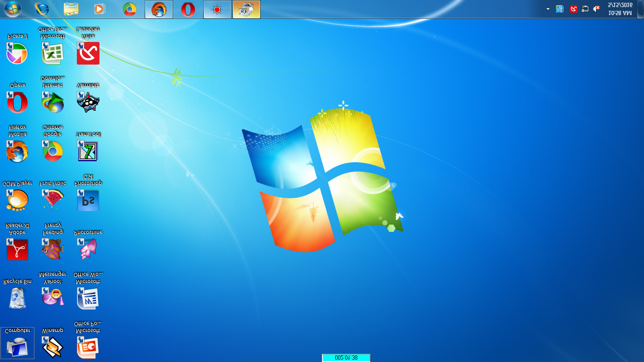Launch Windows Media Player taskbar button

coord(100,9)
